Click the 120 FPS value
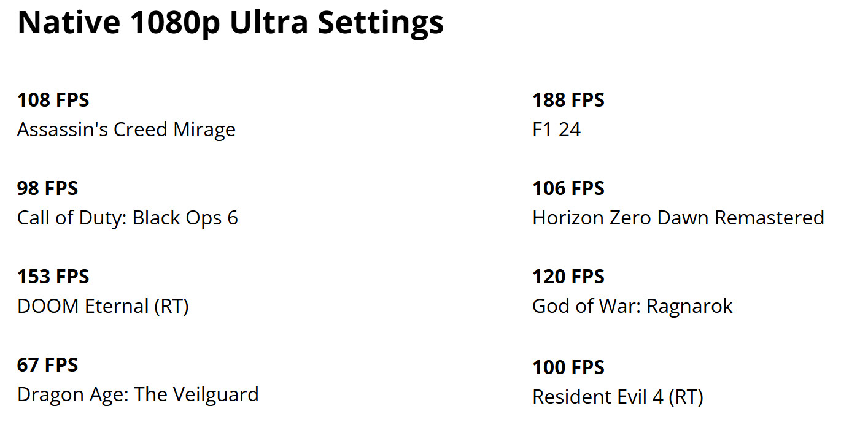The width and height of the screenshot is (868, 441). click(568, 277)
